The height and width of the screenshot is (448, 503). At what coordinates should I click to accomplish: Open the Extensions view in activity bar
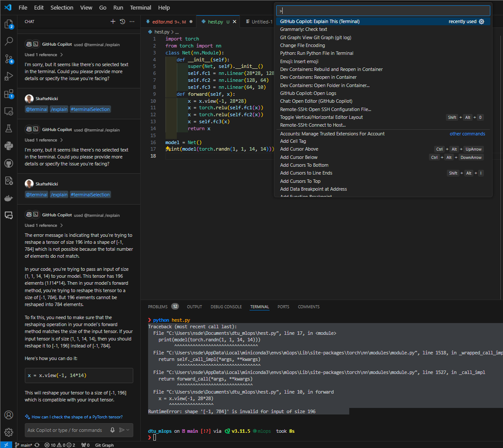(x=9, y=94)
